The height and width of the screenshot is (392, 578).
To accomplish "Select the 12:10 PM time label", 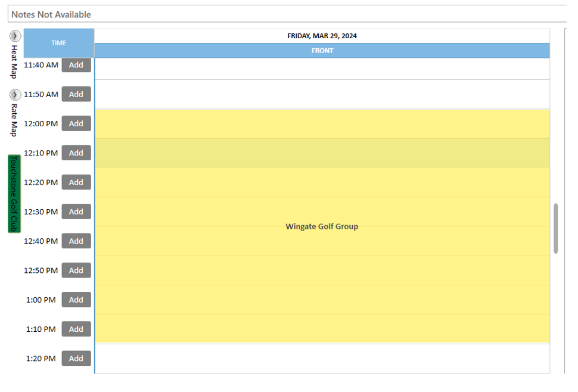I will pos(41,153).
